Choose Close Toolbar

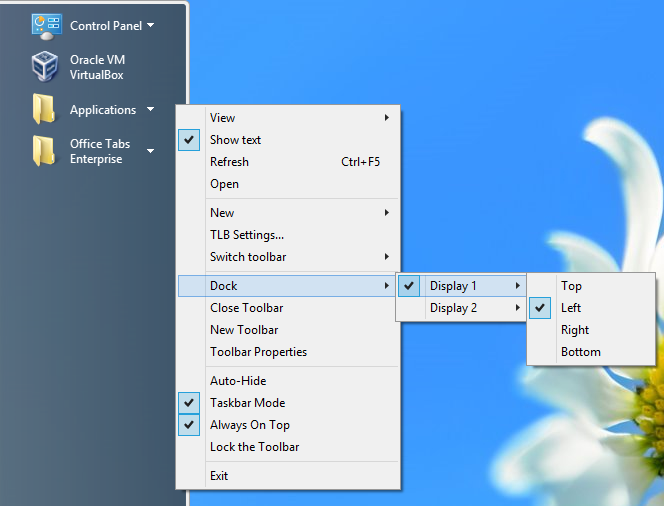tap(288, 308)
